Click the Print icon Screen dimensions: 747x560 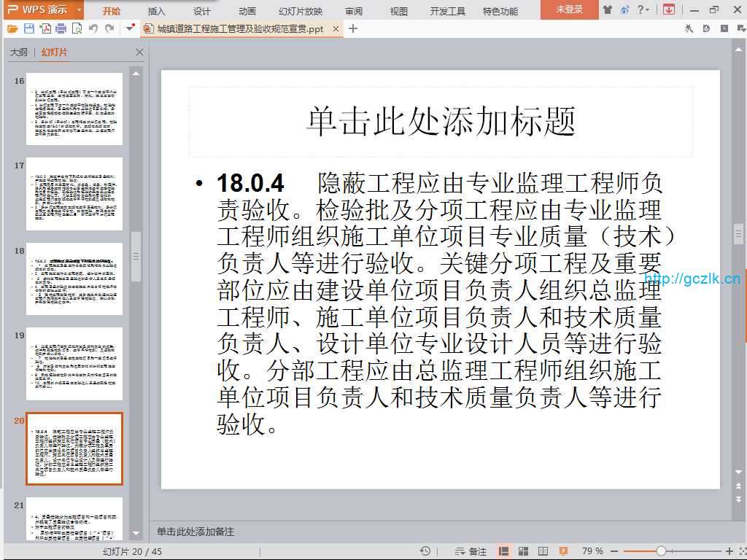coord(61,28)
